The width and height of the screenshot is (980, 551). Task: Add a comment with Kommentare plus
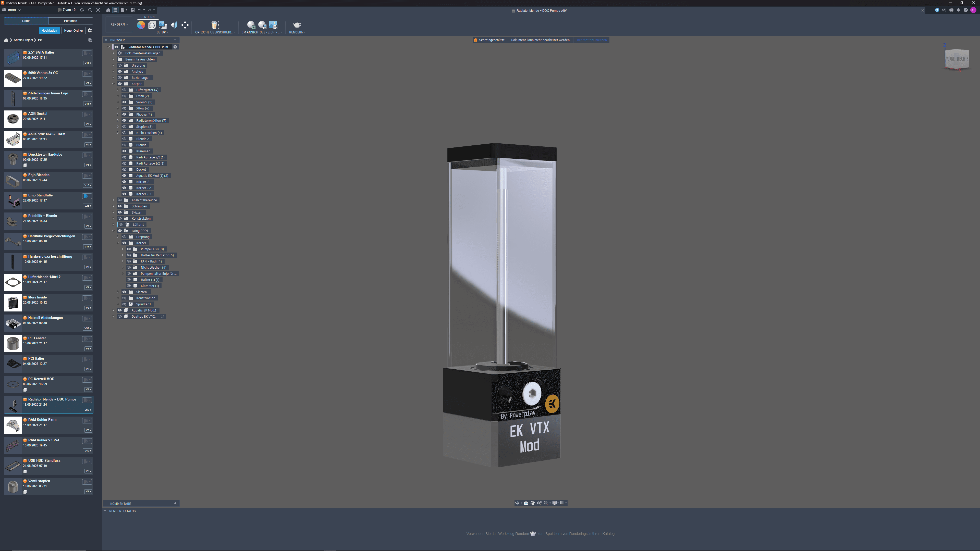pos(175,504)
